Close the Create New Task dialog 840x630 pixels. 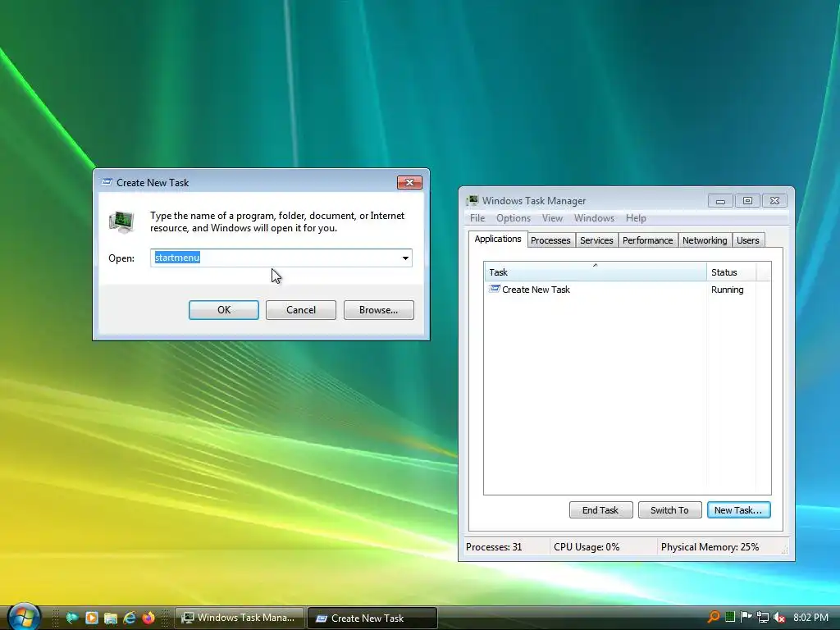click(409, 182)
